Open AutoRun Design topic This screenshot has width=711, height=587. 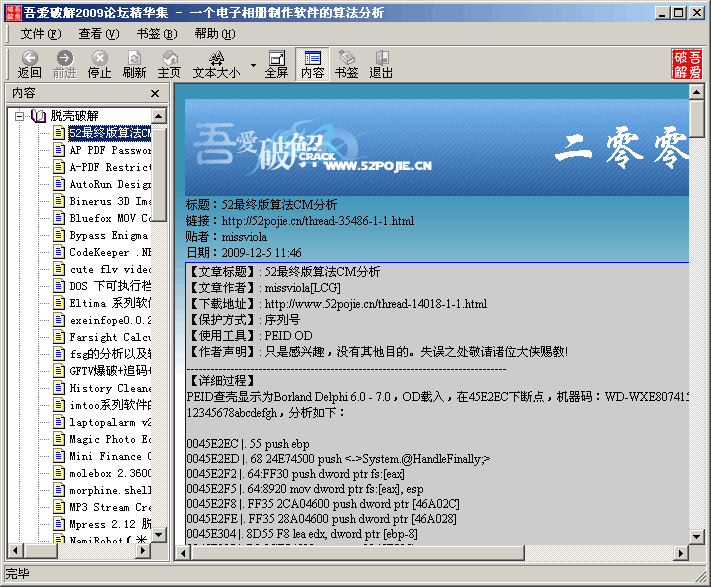pos(110,184)
